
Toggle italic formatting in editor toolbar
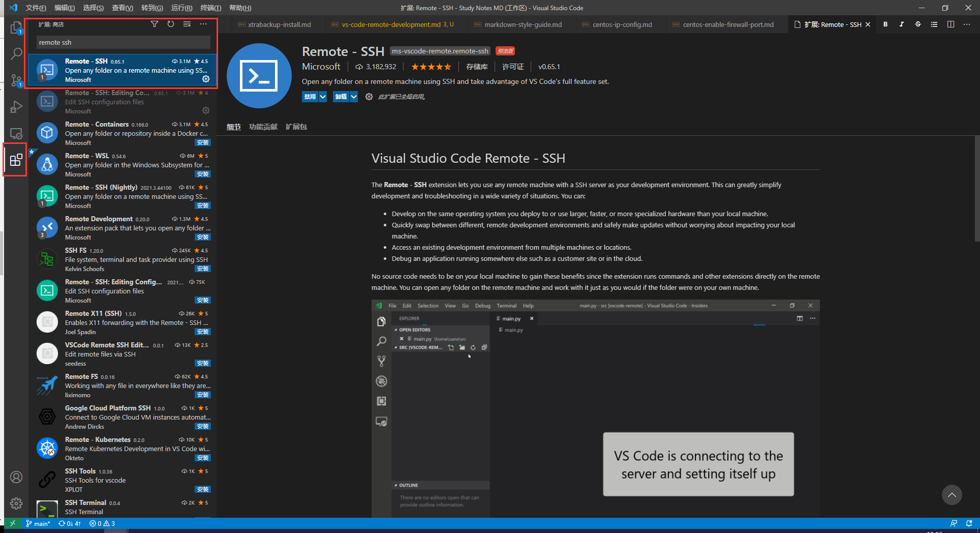coord(902,24)
